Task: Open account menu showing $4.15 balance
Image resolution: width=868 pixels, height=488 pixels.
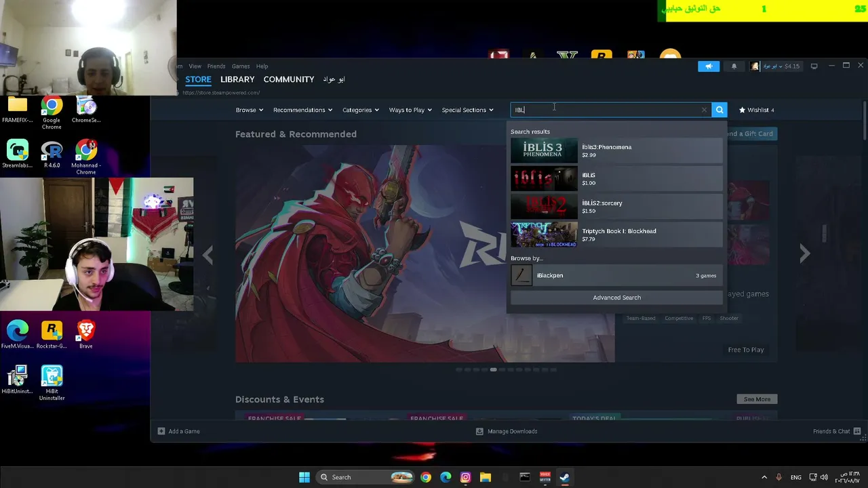Action: (781, 66)
